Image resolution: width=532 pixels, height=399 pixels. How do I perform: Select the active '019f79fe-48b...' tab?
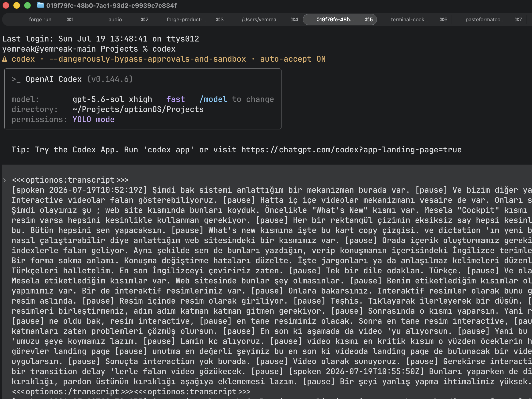(x=340, y=19)
